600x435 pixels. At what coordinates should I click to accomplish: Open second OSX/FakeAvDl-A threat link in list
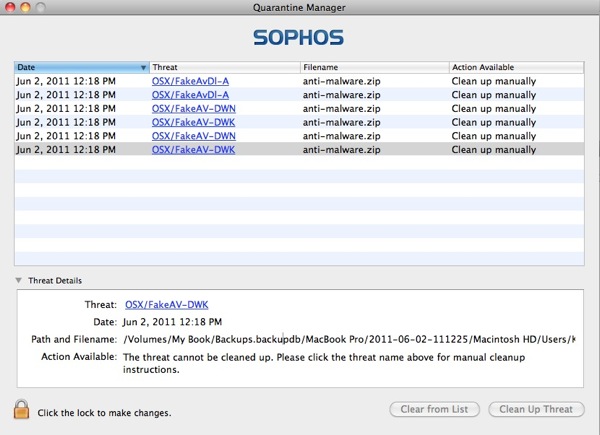(190, 95)
